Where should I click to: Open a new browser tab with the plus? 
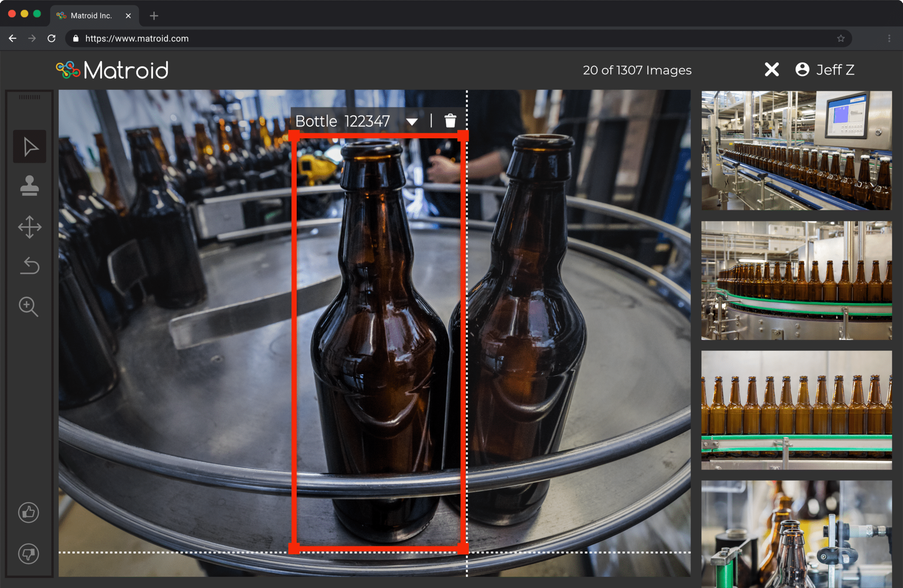point(154,15)
